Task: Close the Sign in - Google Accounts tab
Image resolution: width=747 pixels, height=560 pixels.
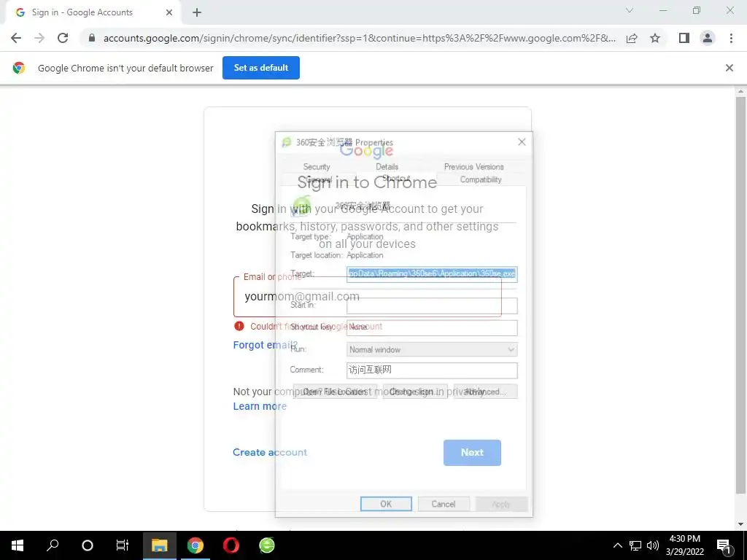Action: [169, 12]
